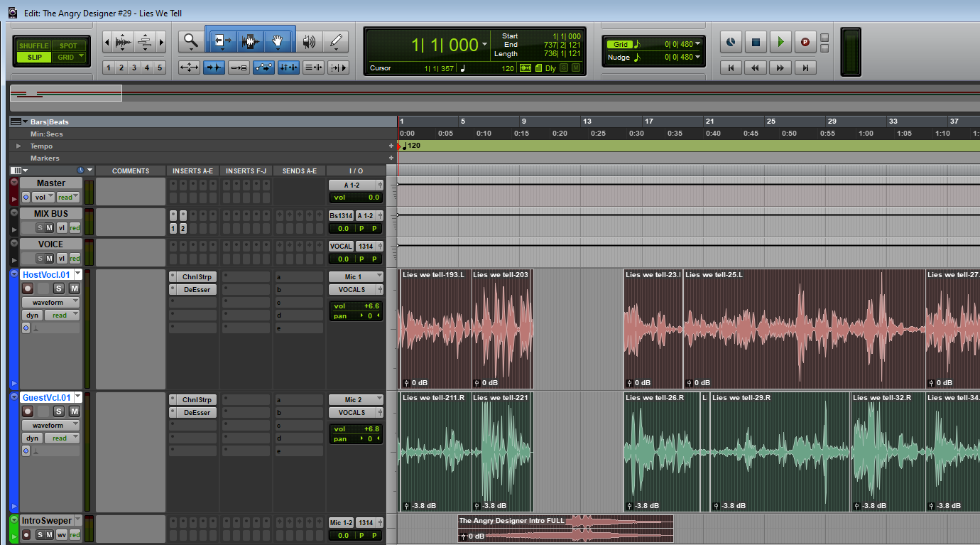Enable Shuffle edit mode
Screen dimensions: 980x545
coord(34,46)
